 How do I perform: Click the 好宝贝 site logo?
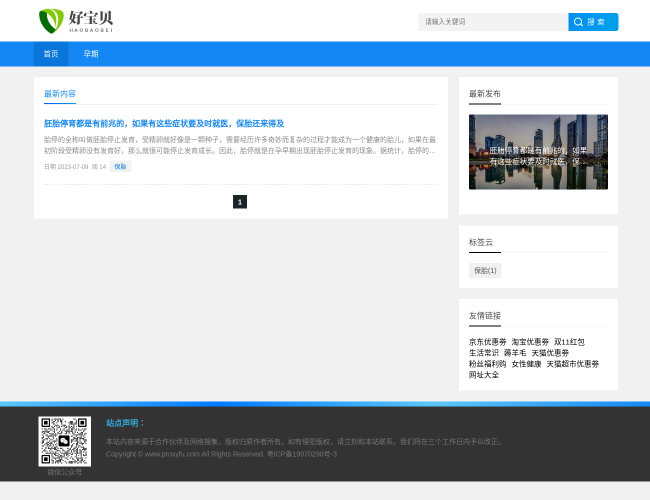pyautogui.click(x=76, y=21)
